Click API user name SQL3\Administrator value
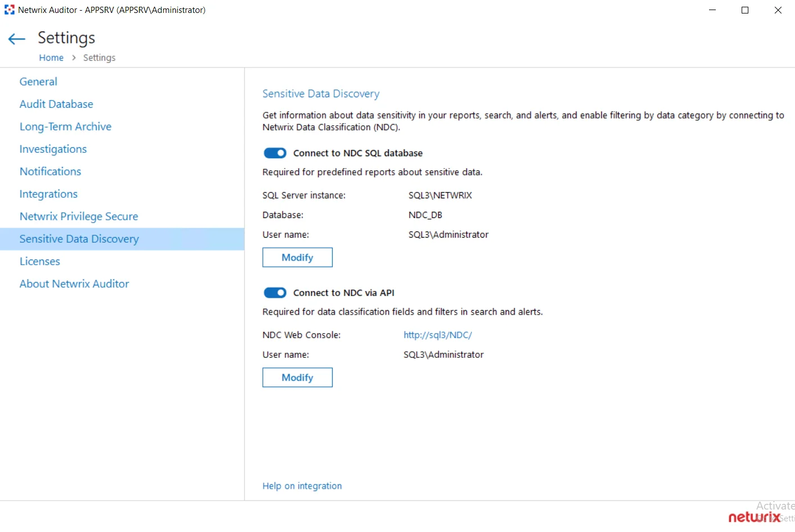This screenshot has height=532, width=795. (x=443, y=355)
